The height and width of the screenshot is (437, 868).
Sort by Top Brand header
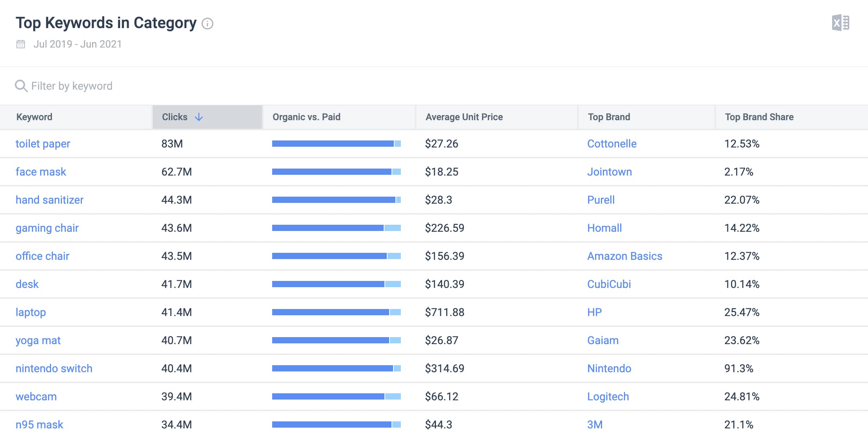coord(609,117)
